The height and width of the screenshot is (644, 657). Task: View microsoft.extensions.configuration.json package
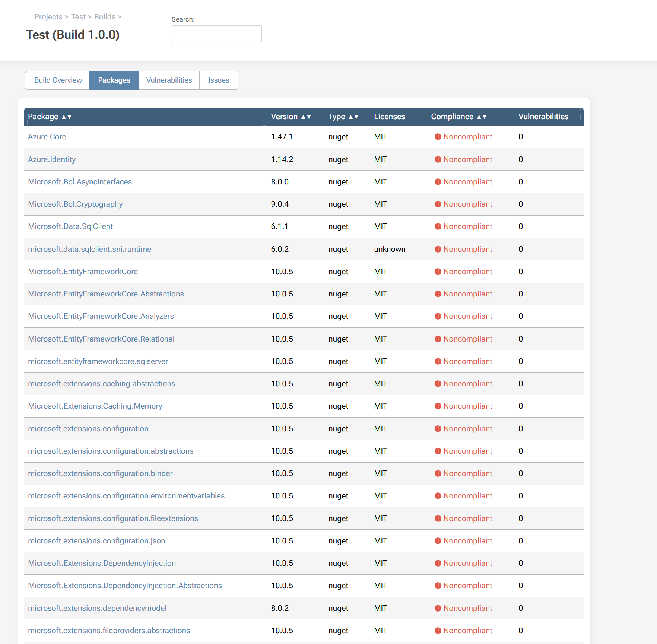(97, 541)
